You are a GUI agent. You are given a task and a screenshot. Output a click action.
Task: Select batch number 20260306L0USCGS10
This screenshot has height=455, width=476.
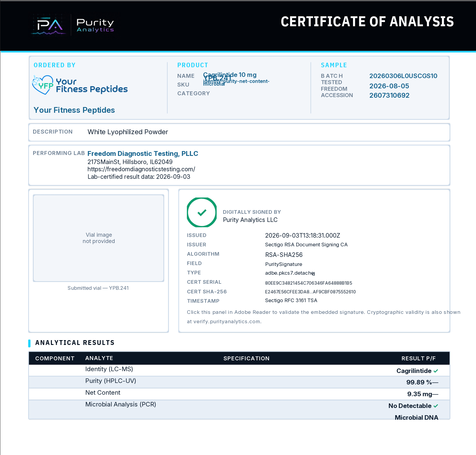tap(403, 76)
